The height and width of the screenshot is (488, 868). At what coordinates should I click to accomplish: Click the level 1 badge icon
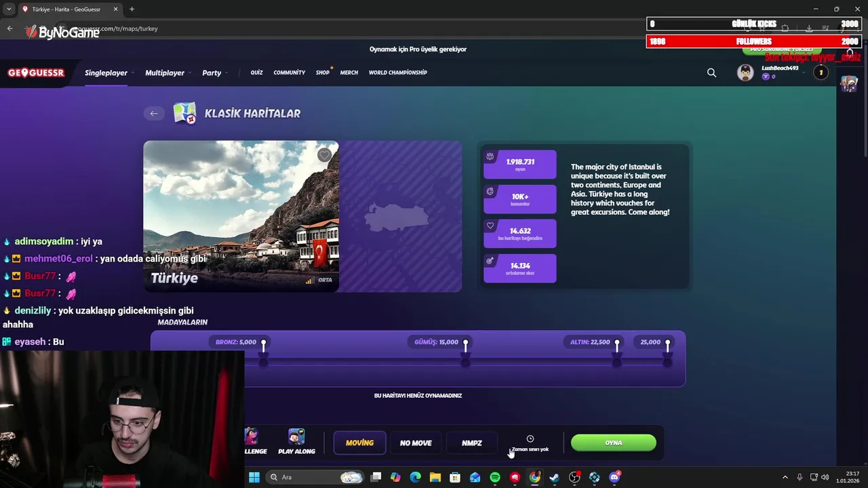pos(821,73)
